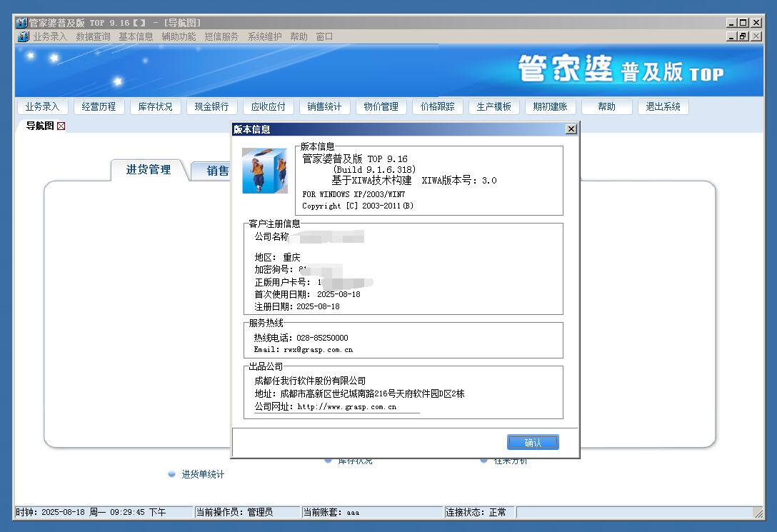Click the 物价管理 toolbar button

pyautogui.click(x=381, y=106)
